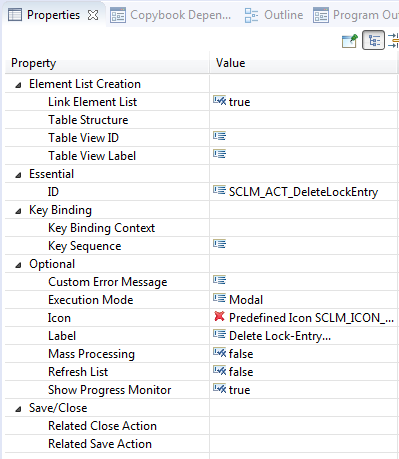The image size is (399, 459).
Task: Select the Table View ID property
Action: click(83, 138)
